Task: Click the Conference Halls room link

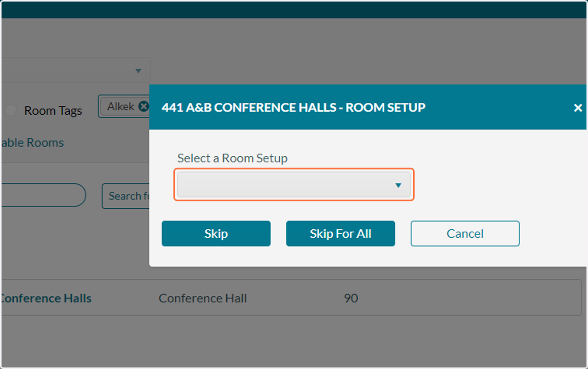Action: [46, 298]
